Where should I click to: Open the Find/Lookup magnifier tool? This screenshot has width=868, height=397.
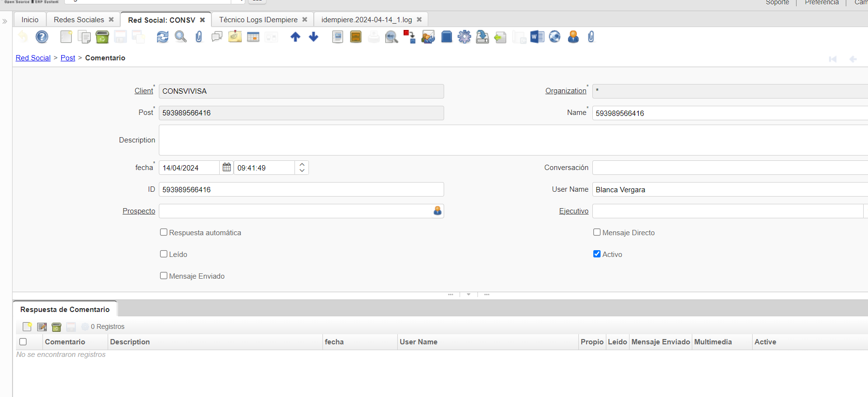181,37
